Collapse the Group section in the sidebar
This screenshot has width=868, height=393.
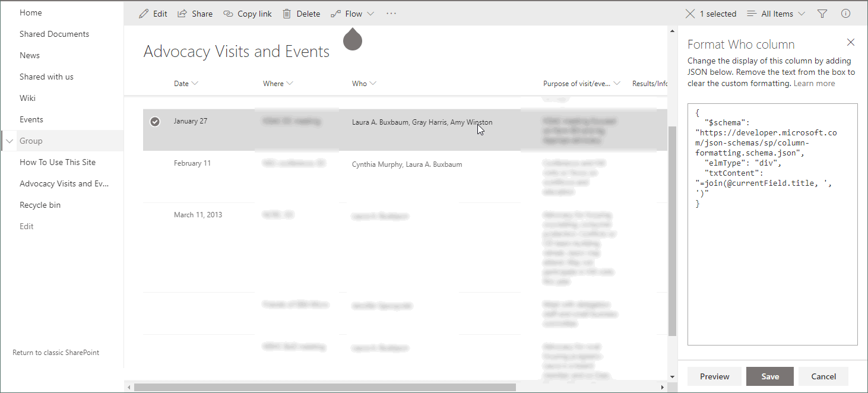9,141
